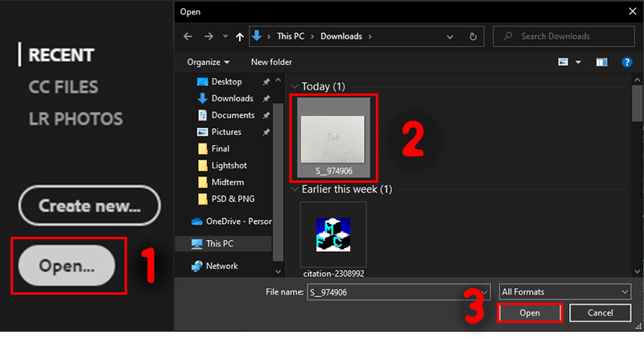Screen dimensions: 644x339
Task: Open the Lightshot folder
Action: tap(229, 166)
